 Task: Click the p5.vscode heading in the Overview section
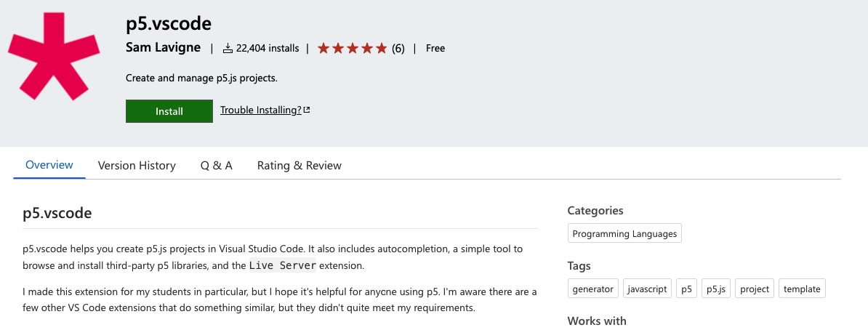point(57,213)
